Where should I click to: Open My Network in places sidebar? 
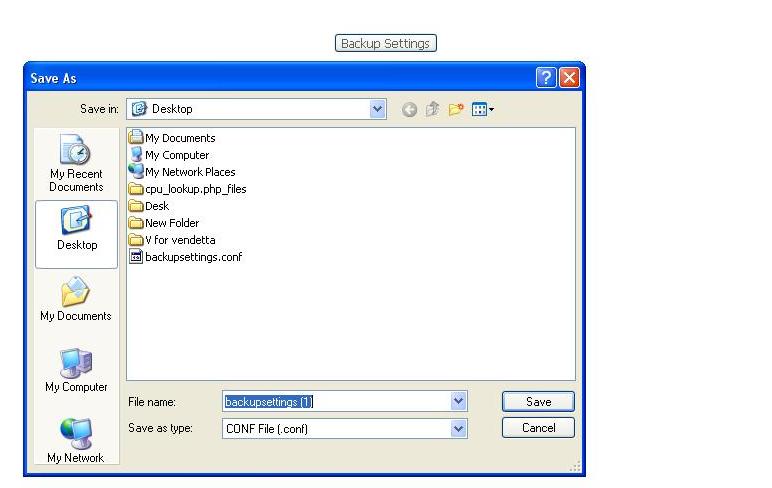(76, 441)
